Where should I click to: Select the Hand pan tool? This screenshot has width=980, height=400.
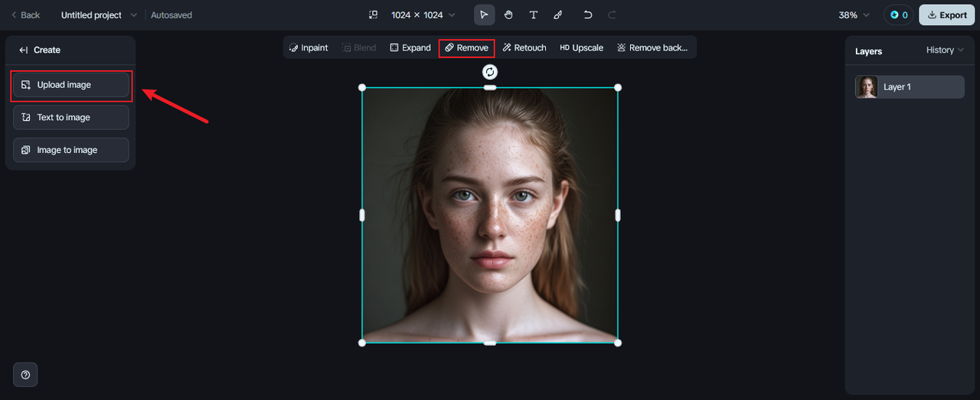coord(508,15)
